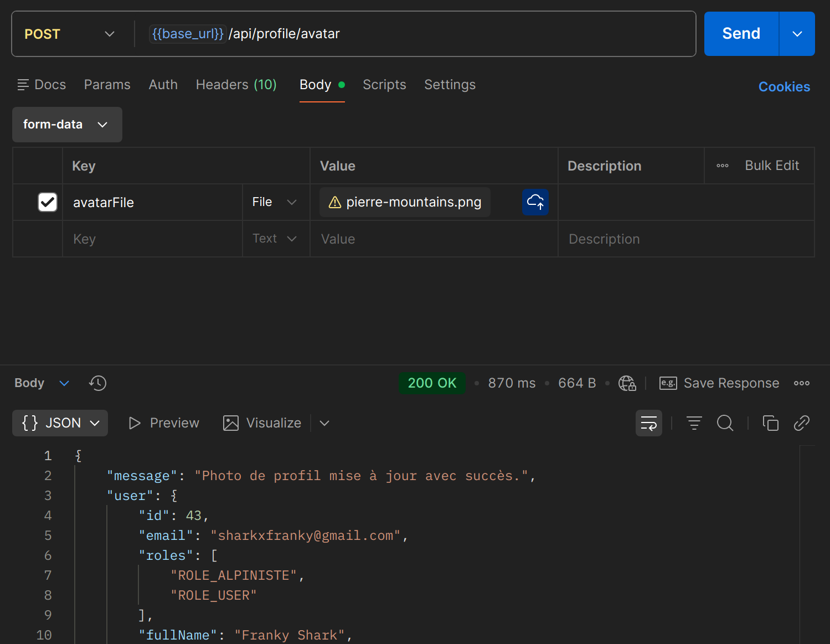Image resolution: width=830 pixels, height=644 pixels.
Task: Upload file via cloud upload icon
Action: tap(535, 202)
